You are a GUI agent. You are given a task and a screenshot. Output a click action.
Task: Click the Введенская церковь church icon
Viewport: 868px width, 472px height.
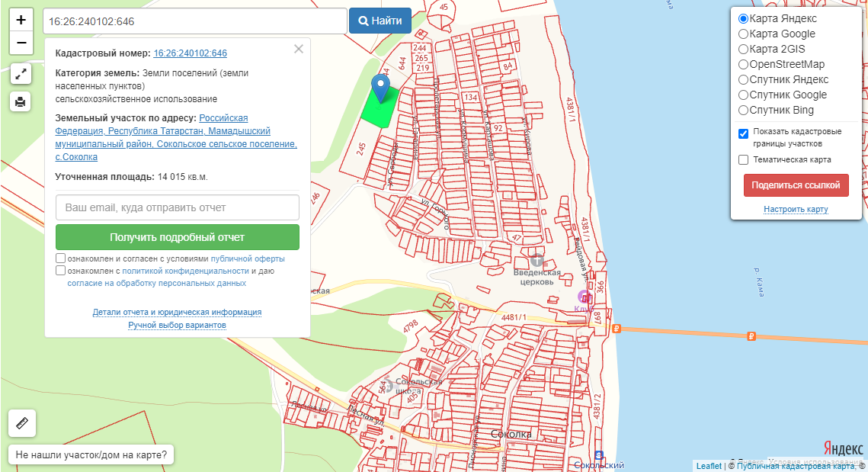tap(537, 260)
